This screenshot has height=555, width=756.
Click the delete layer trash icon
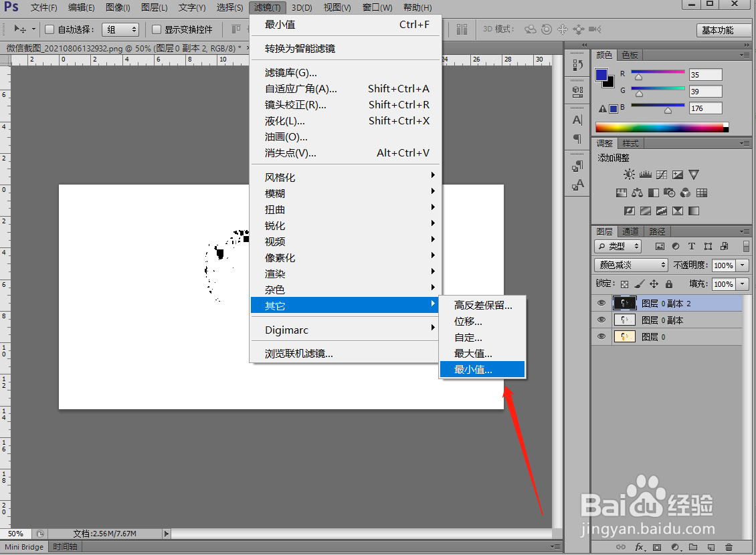tap(729, 547)
